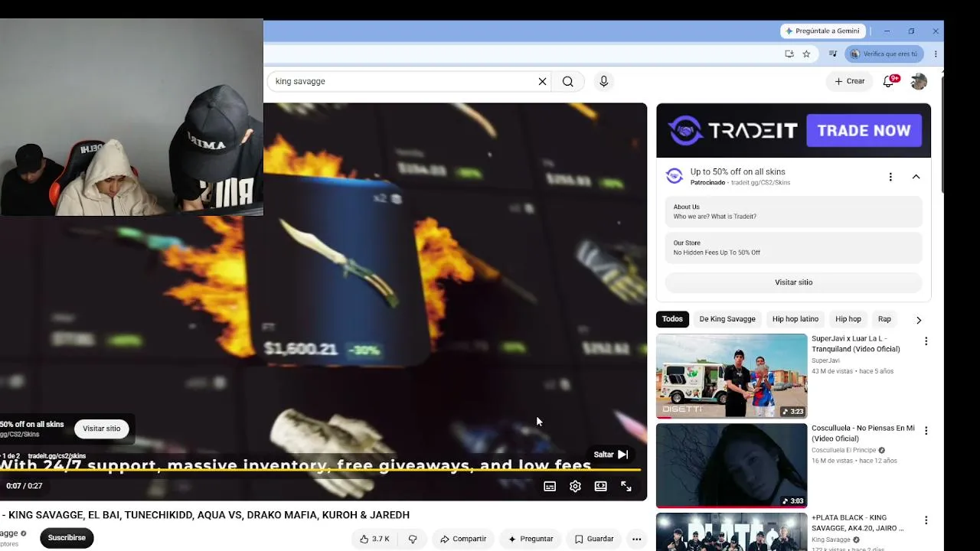Select the Rap filter chip
Viewport: 980px width, 551px height.
[884, 319]
